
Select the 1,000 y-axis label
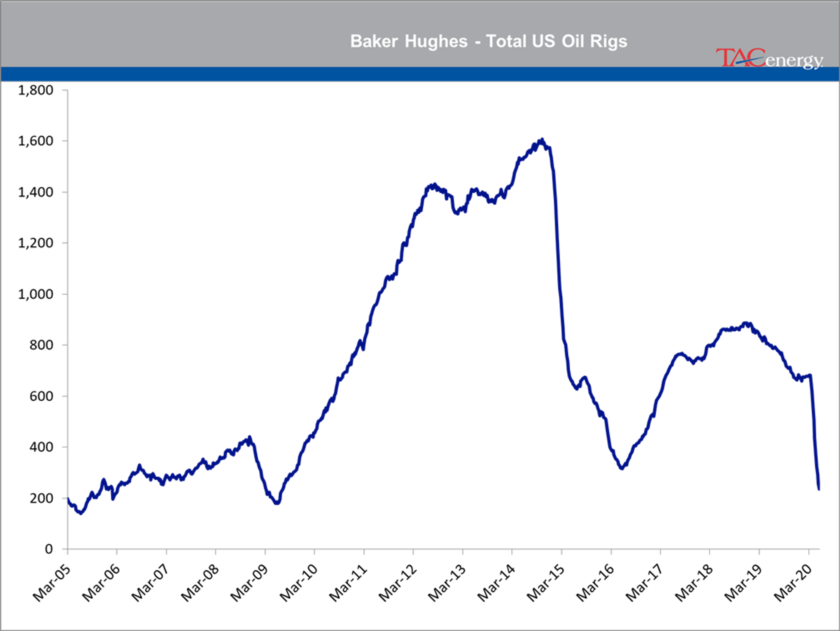(36, 294)
